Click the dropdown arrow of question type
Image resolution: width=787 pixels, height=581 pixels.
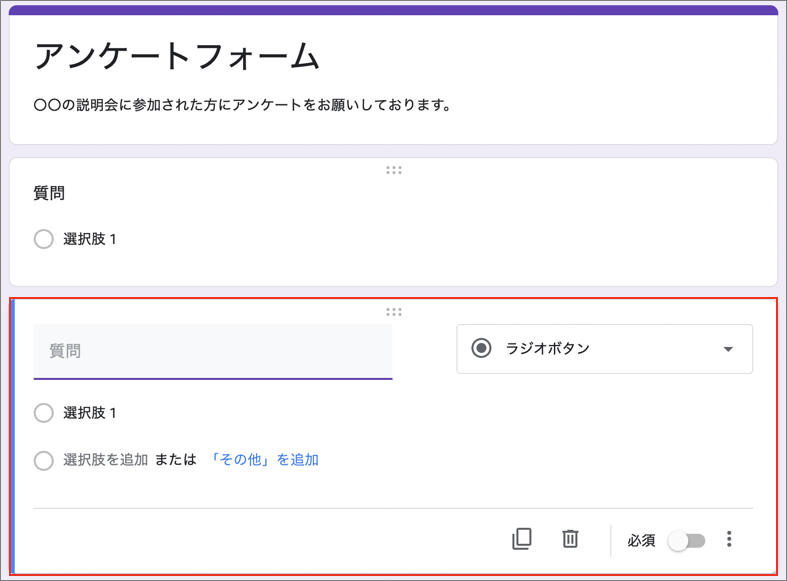click(728, 349)
